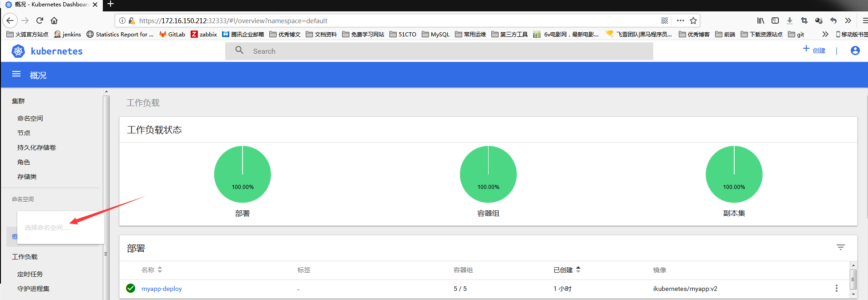Open the 腾讯企业邮箱 bookmark
Screen dimensions: 868x300
243,34
